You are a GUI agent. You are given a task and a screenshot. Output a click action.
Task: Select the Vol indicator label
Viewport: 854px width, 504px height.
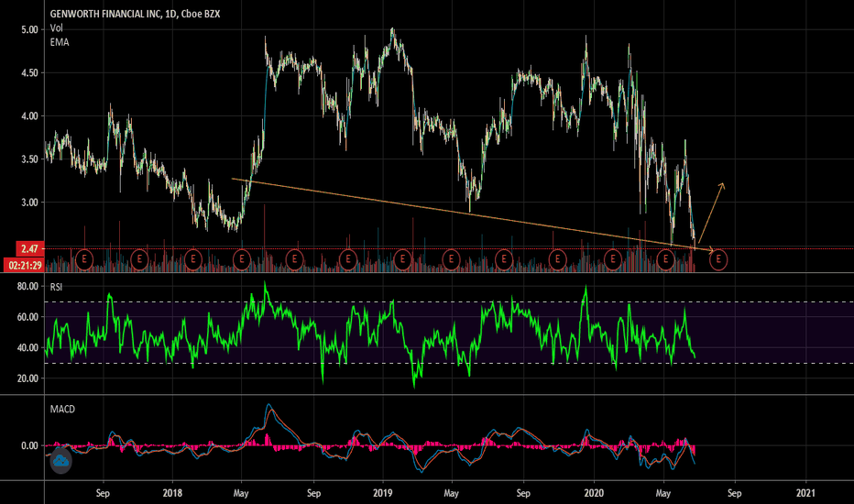coord(56,27)
